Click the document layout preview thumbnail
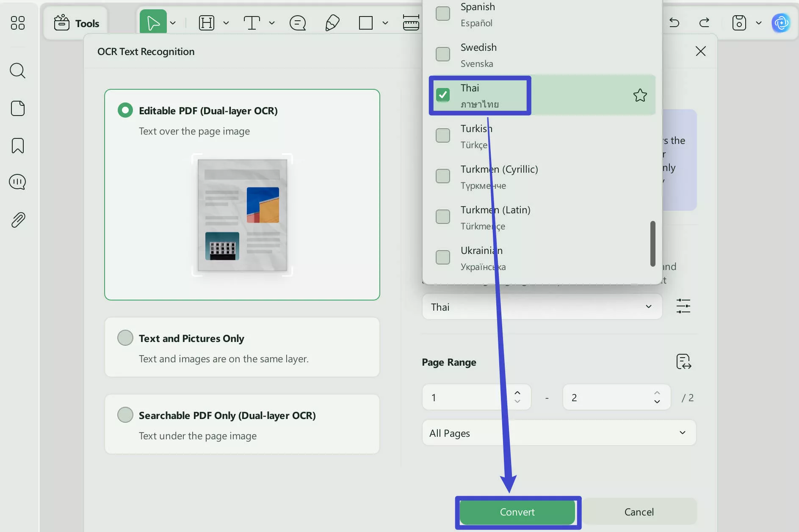 click(242, 215)
